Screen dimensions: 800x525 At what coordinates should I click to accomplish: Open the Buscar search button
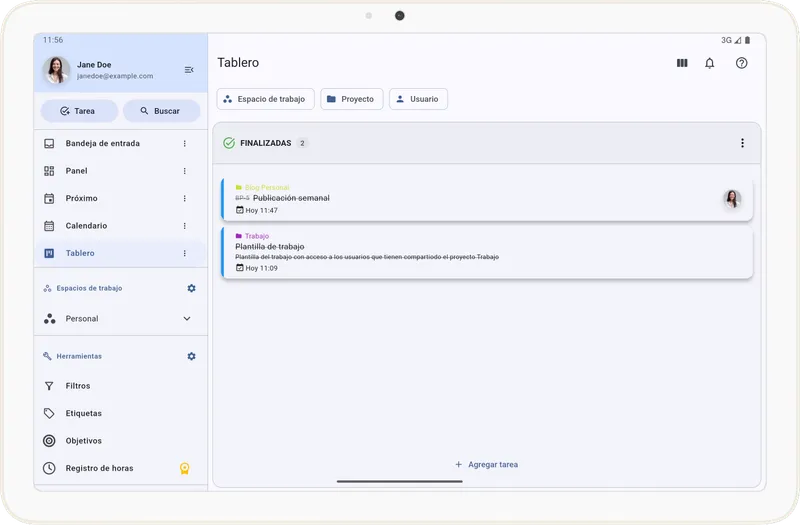pyautogui.click(x=161, y=111)
